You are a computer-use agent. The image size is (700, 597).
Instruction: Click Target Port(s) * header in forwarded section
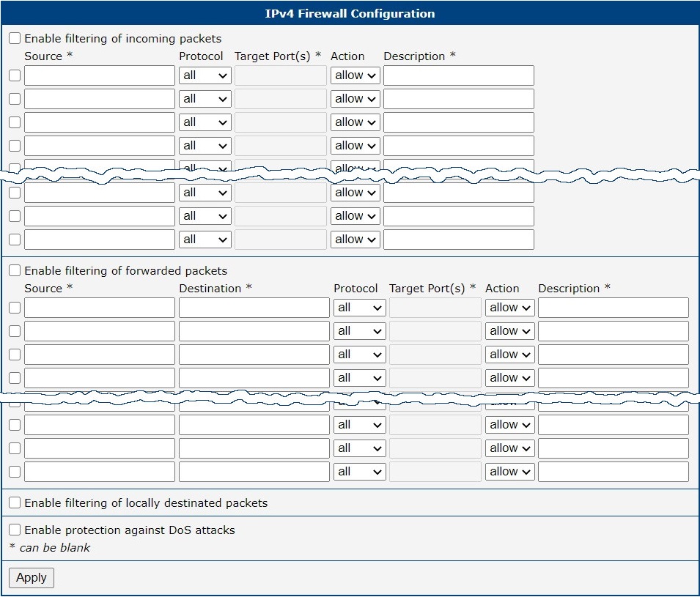point(432,288)
